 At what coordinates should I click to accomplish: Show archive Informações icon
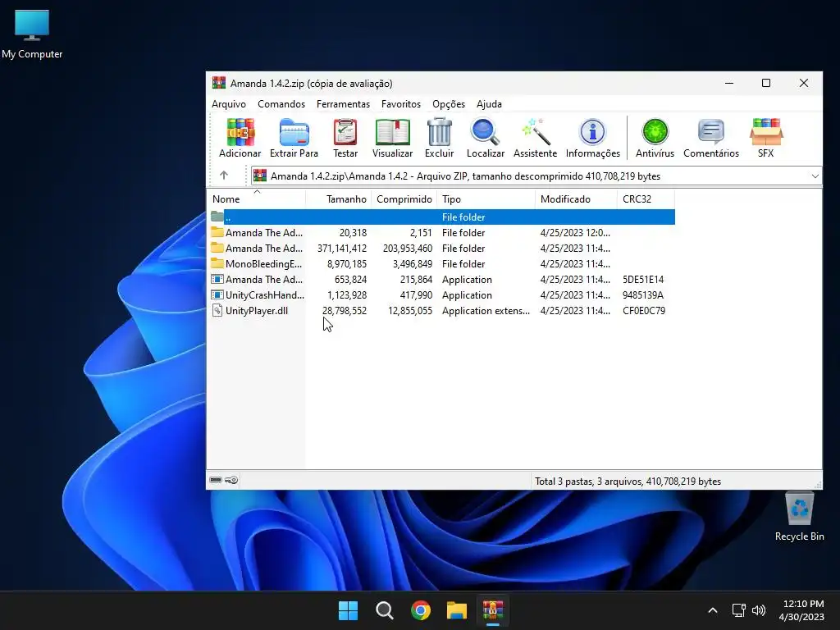pyautogui.click(x=592, y=138)
